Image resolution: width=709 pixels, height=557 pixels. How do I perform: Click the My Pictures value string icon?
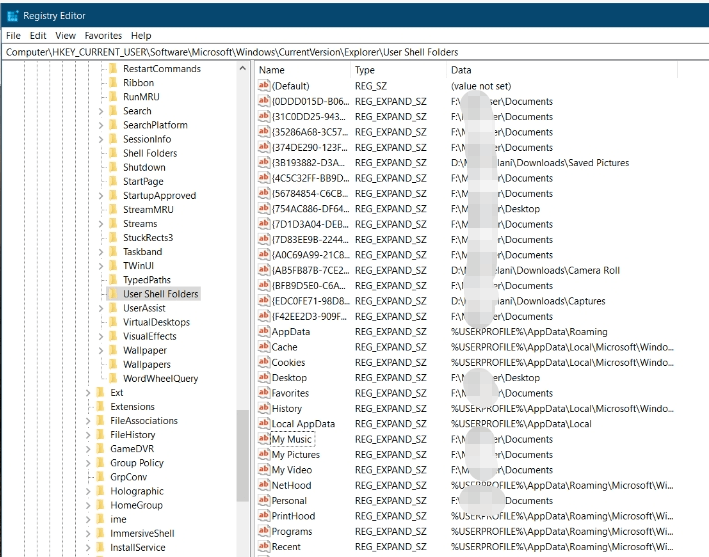pyautogui.click(x=264, y=454)
